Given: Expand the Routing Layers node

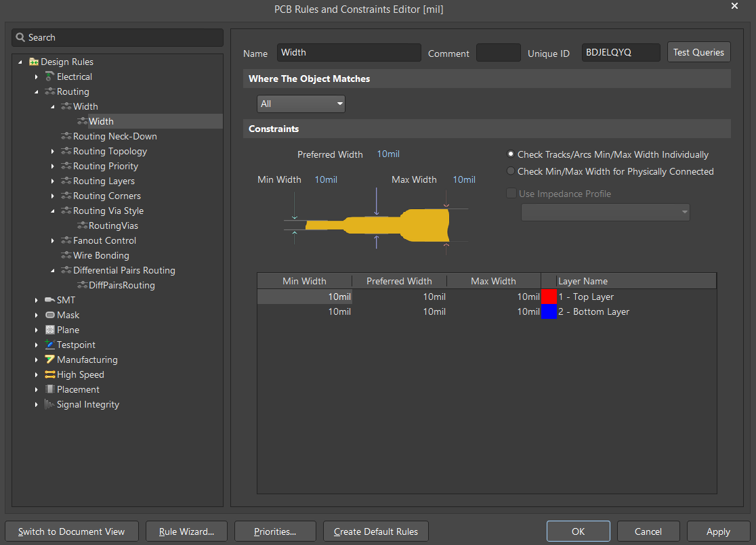Looking at the screenshot, I should (x=53, y=181).
